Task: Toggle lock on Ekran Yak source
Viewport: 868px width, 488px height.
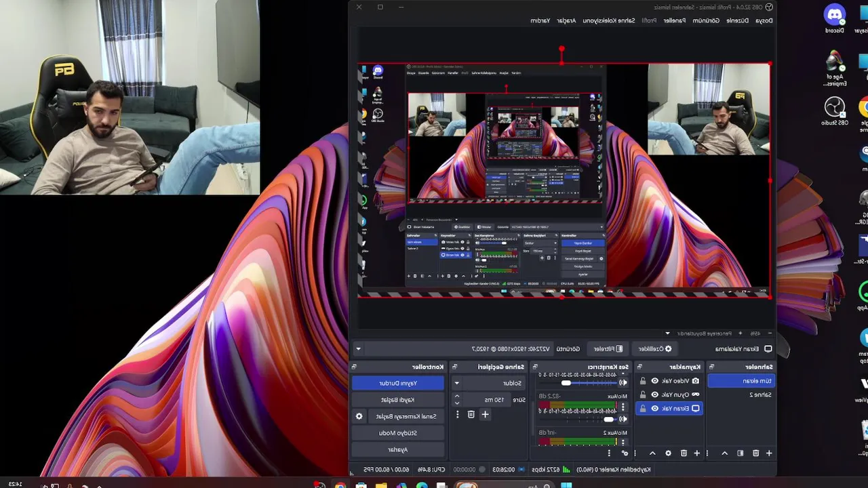Action: [x=643, y=409]
